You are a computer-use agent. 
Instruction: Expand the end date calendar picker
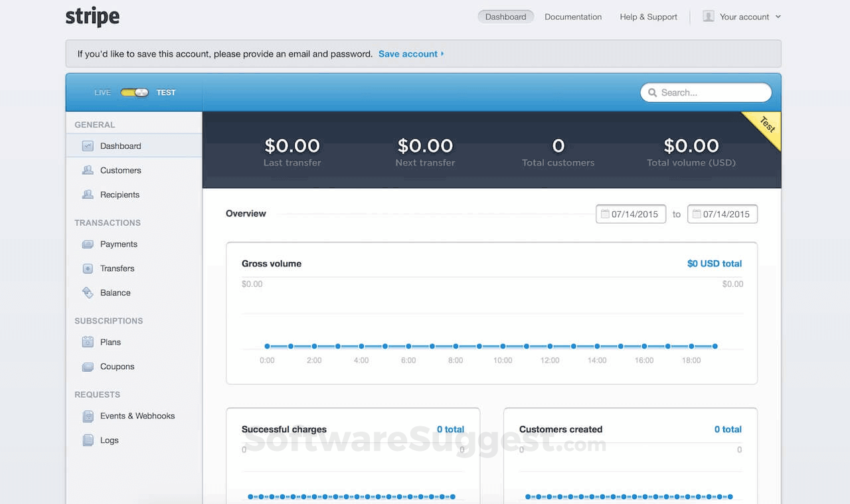pos(697,214)
